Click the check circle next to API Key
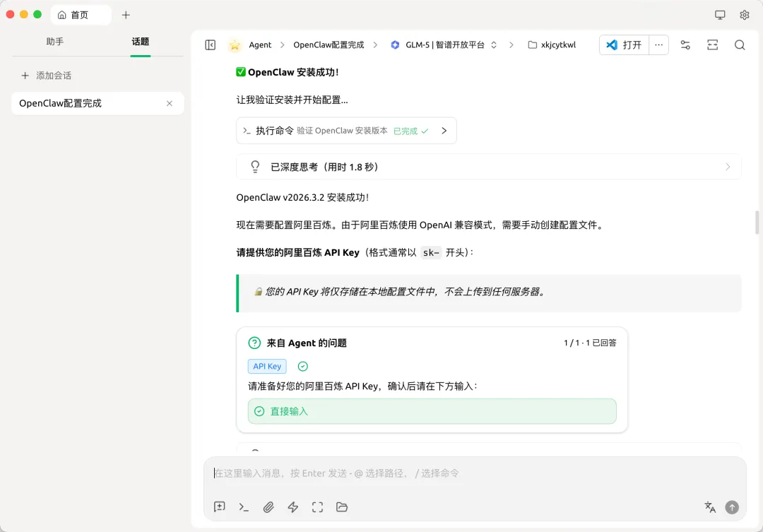 pos(302,366)
